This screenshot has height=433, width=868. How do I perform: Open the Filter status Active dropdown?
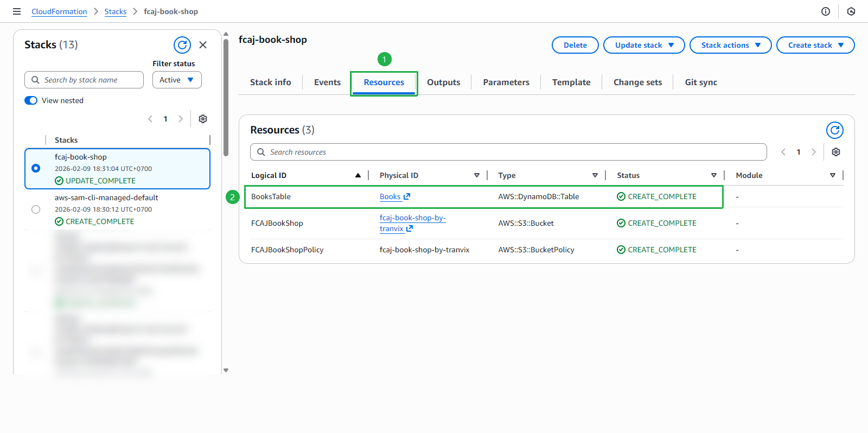click(177, 80)
